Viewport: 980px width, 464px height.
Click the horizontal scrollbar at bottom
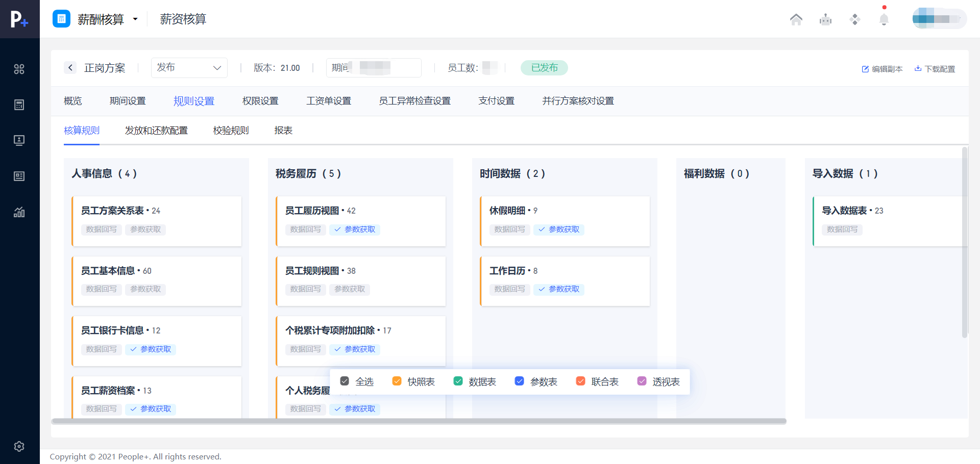point(419,421)
